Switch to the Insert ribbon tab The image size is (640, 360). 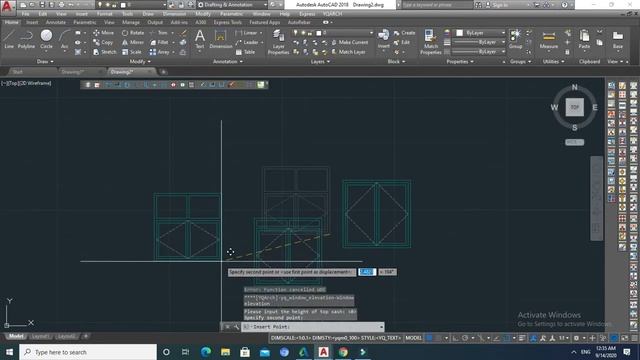point(32,22)
